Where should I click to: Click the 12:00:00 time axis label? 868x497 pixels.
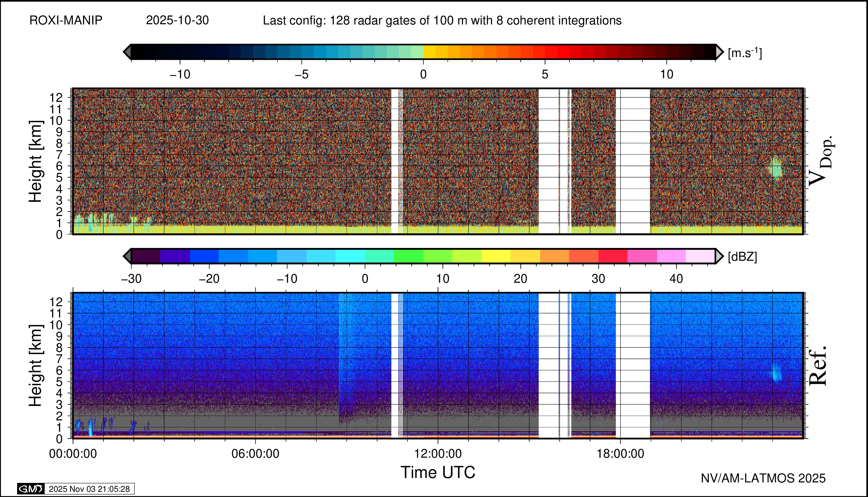tap(438, 454)
